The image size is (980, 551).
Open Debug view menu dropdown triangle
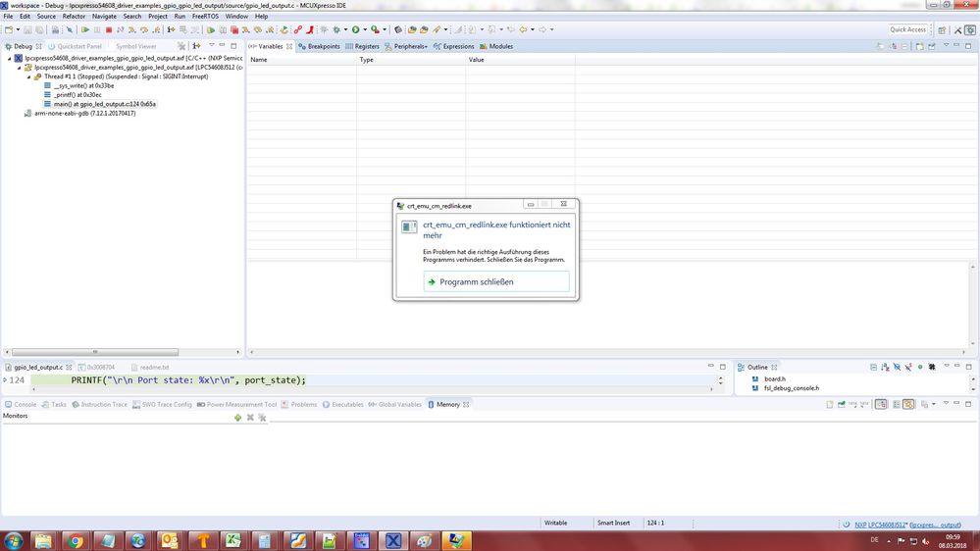(x=211, y=46)
